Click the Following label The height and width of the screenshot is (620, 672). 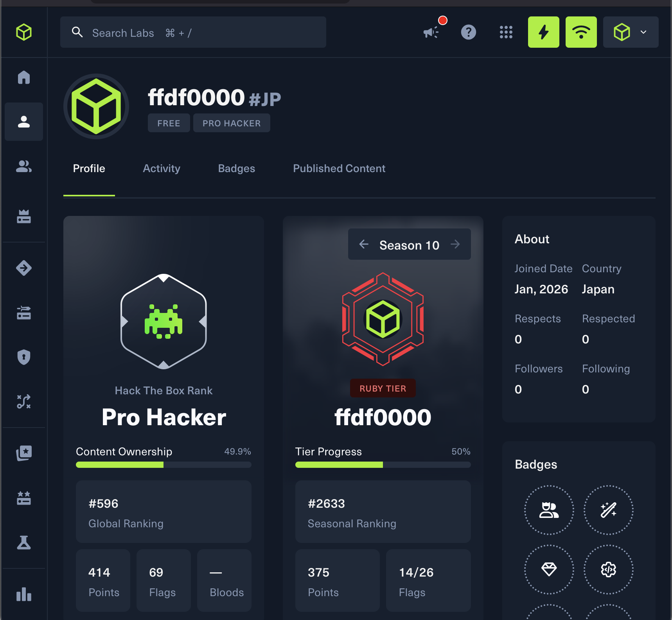pyautogui.click(x=606, y=369)
